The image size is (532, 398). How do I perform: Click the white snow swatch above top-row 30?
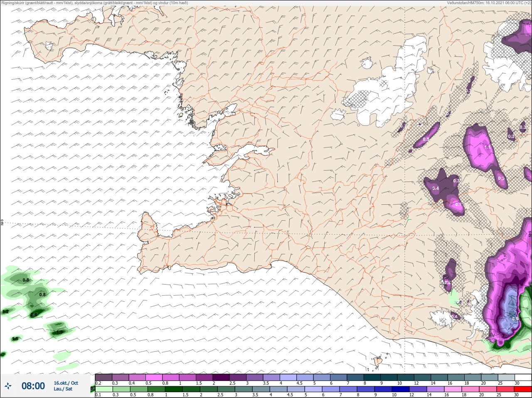click(523, 377)
